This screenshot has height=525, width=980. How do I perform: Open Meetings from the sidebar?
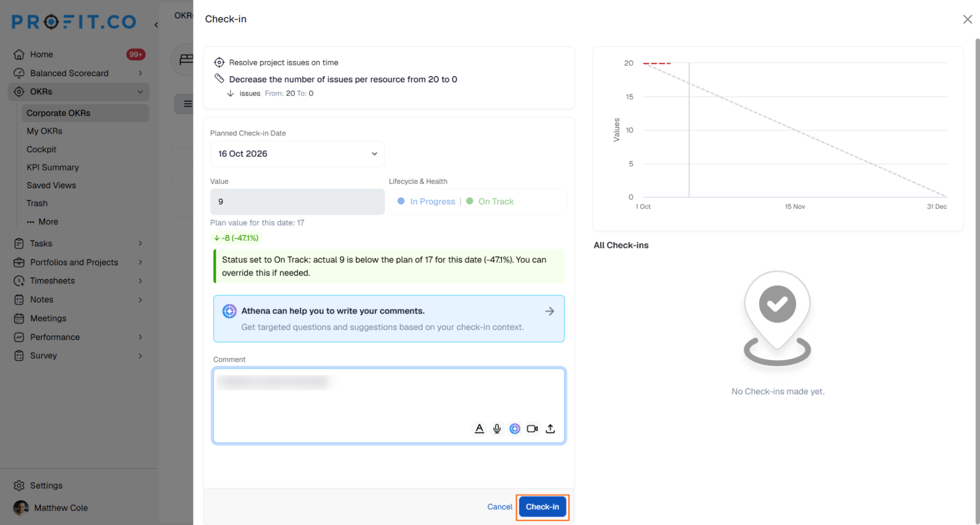pyautogui.click(x=48, y=318)
